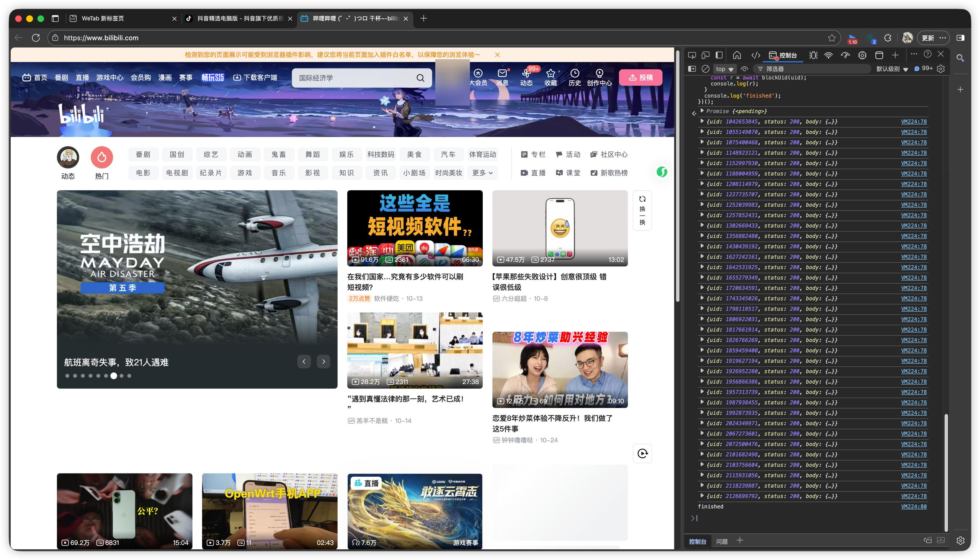Toggle the device emulation mode
Screen dimensions: 980x560
pos(705,55)
